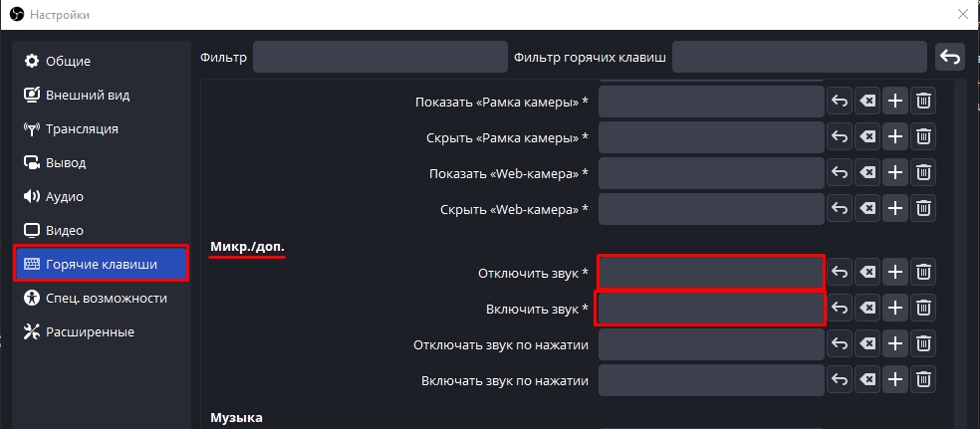Focus the Фильтр search field

coord(380,58)
